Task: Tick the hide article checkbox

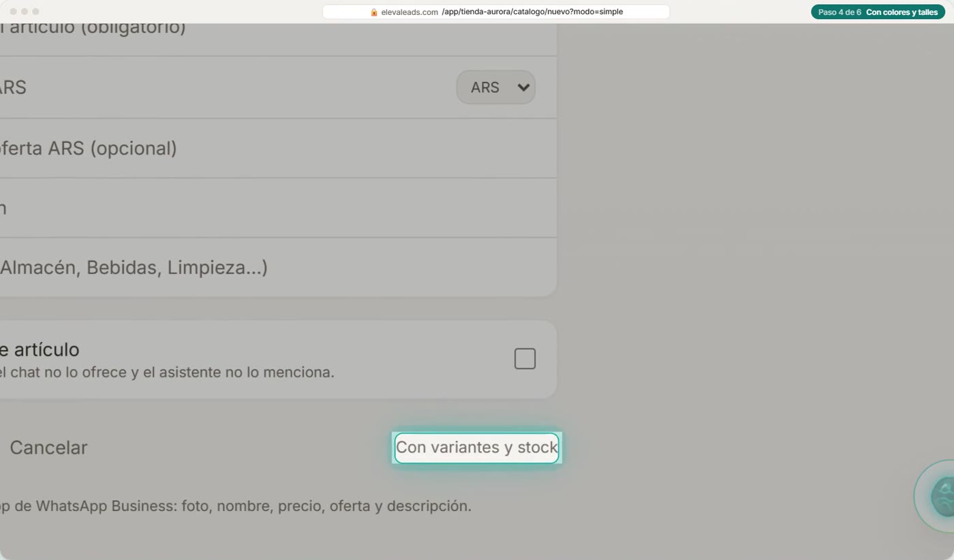Action: coord(525,358)
